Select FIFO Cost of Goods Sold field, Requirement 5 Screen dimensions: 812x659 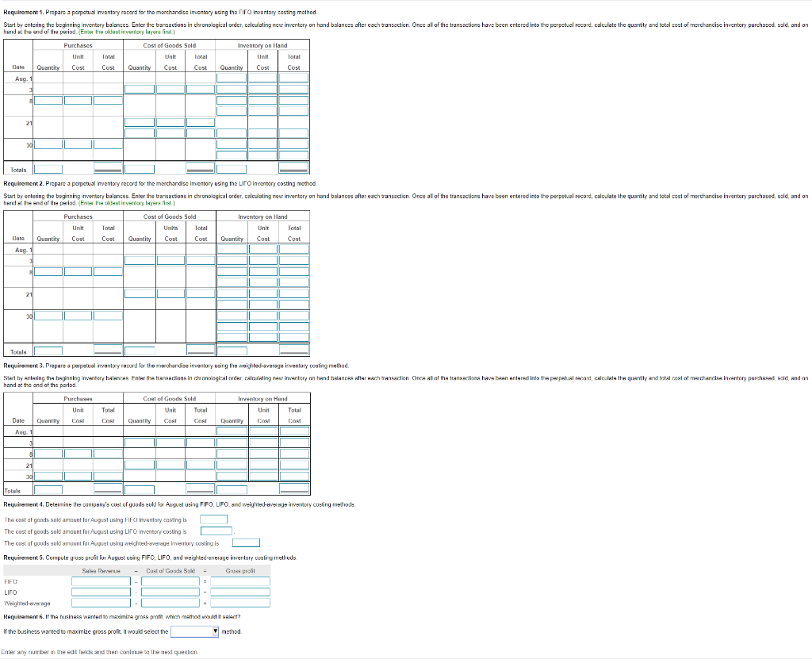point(170,581)
